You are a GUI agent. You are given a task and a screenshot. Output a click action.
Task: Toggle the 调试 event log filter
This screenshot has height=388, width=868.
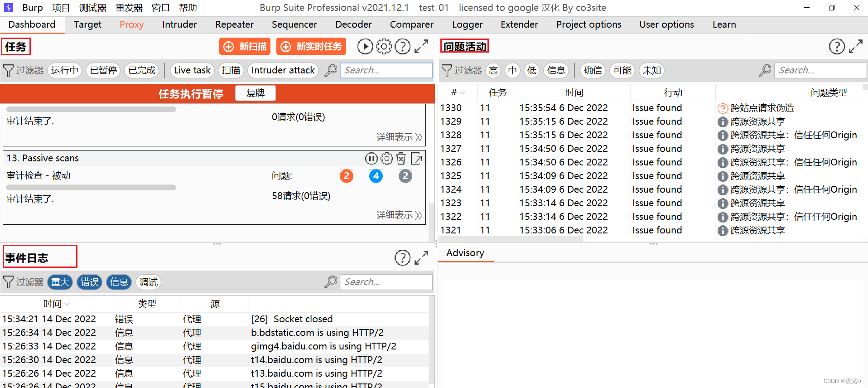(148, 282)
